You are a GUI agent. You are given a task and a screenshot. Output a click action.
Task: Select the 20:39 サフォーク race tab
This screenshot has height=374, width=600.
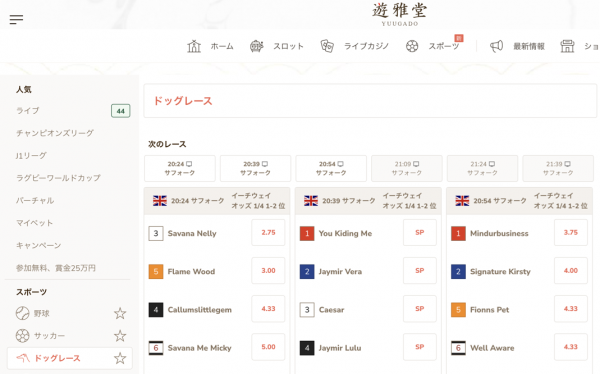255,168
